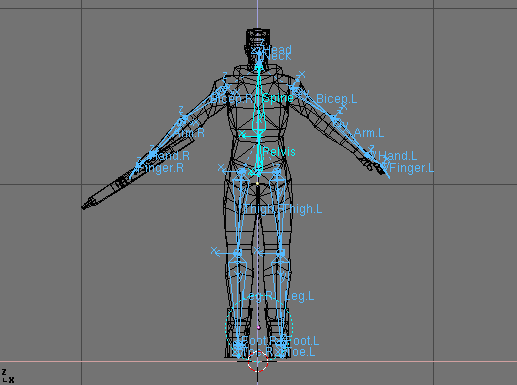Select the pink object origin dot
The height and width of the screenshot is (385, 517).
(x=258, y=328)
